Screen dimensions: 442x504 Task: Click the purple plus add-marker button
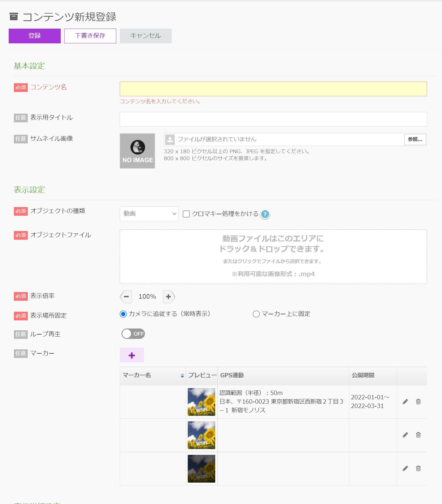click(x=132, y=355)
